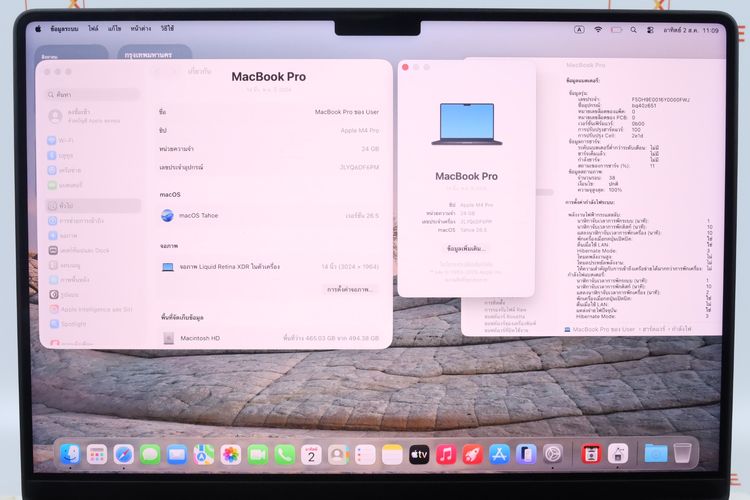This screenshot has height=500, width=750.
Task: Open Calendar showing date 2
Action: point(311,454)
